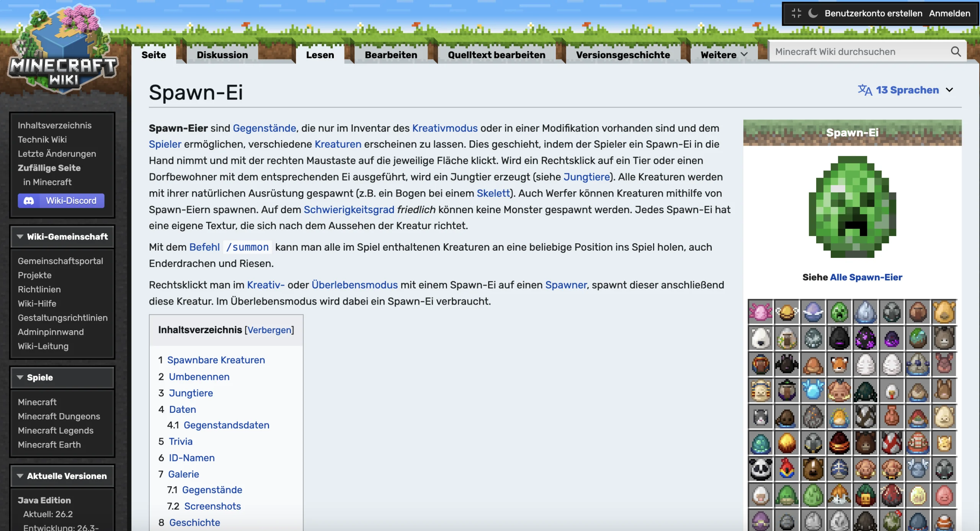Jump to Spawnbare Kreaturen in contents

pyautogui.click(x=216, y=360)
